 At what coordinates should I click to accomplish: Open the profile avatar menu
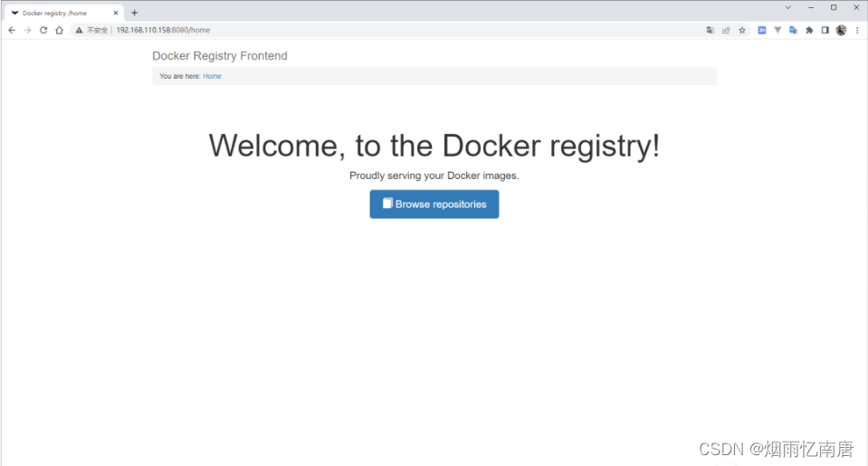coord(841,30)
